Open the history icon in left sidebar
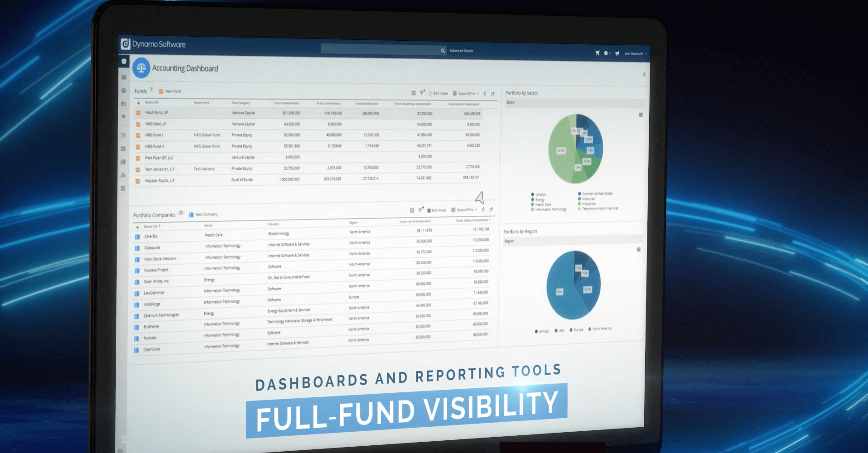The image size is (868, 453). [x=123, y=135]
